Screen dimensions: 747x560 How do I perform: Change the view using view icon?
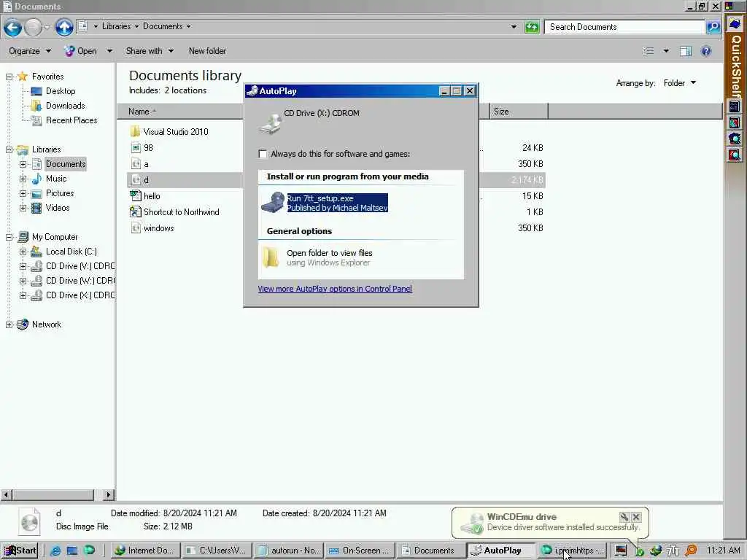(649, 51)
